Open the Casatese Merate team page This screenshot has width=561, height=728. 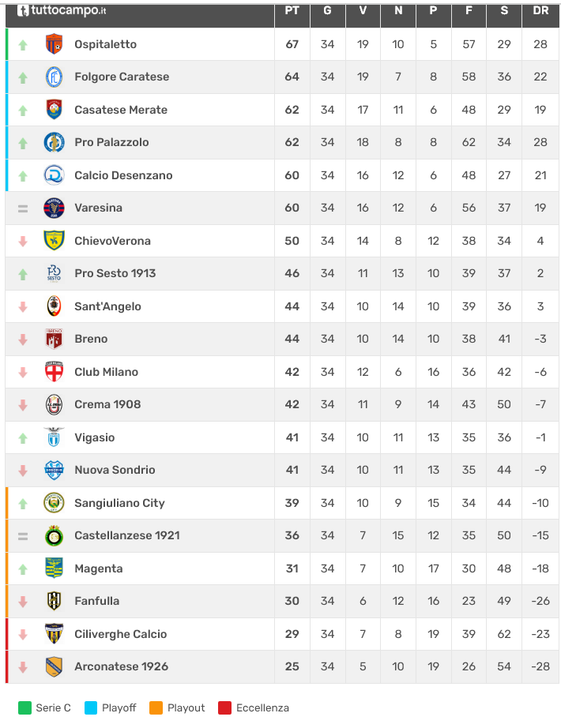point(121,110)
